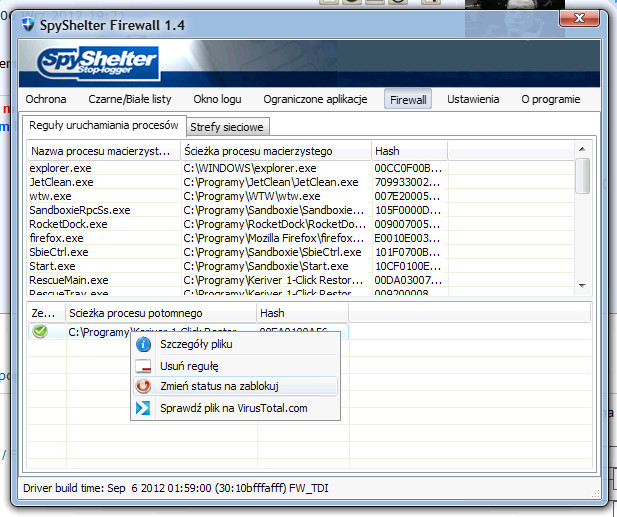617x517 pixels.
Task: Click the SpyShelter Stop-logger logo
Action: [98, 63]
